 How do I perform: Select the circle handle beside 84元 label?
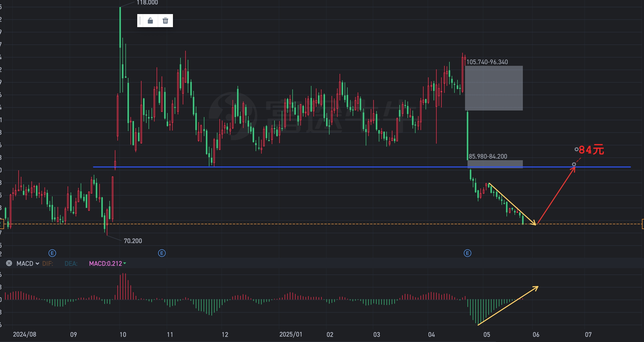(x=576, y=149)
